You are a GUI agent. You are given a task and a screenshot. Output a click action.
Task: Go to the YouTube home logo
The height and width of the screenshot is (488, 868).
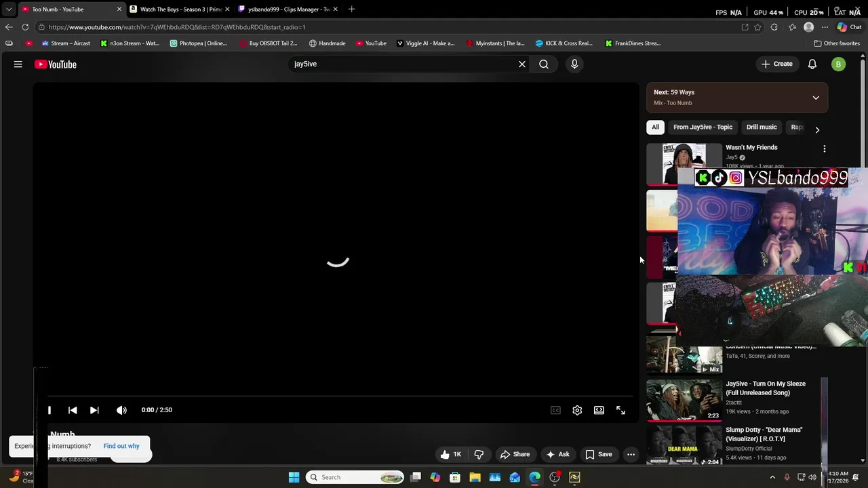click(56, 64)
